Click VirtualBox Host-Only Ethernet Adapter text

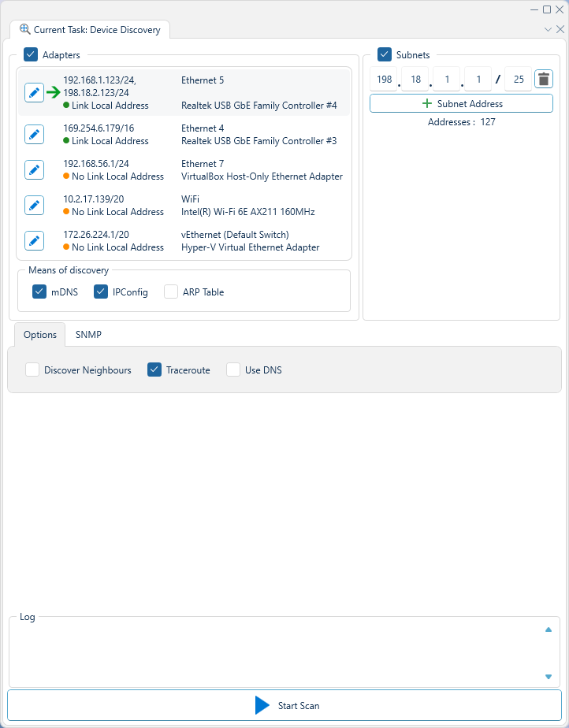[262, 176]
